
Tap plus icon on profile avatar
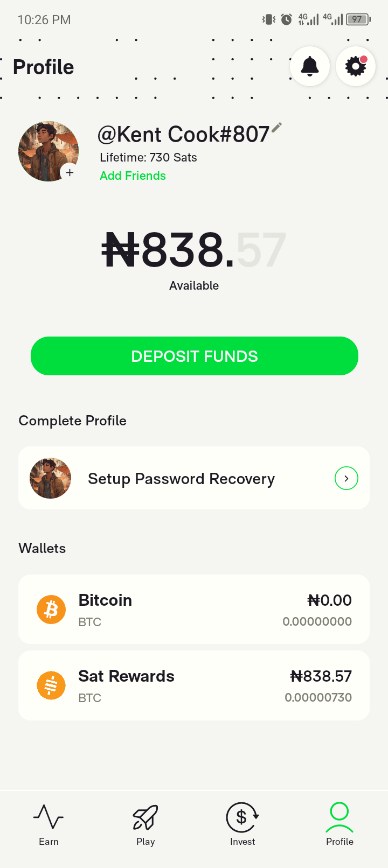[x=70, y=172]
